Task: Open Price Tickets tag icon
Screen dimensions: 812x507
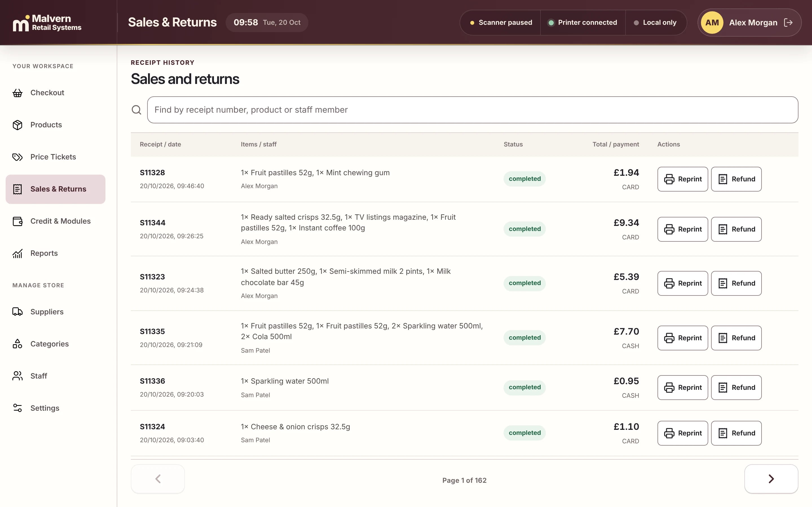Action: click(17, 157)
